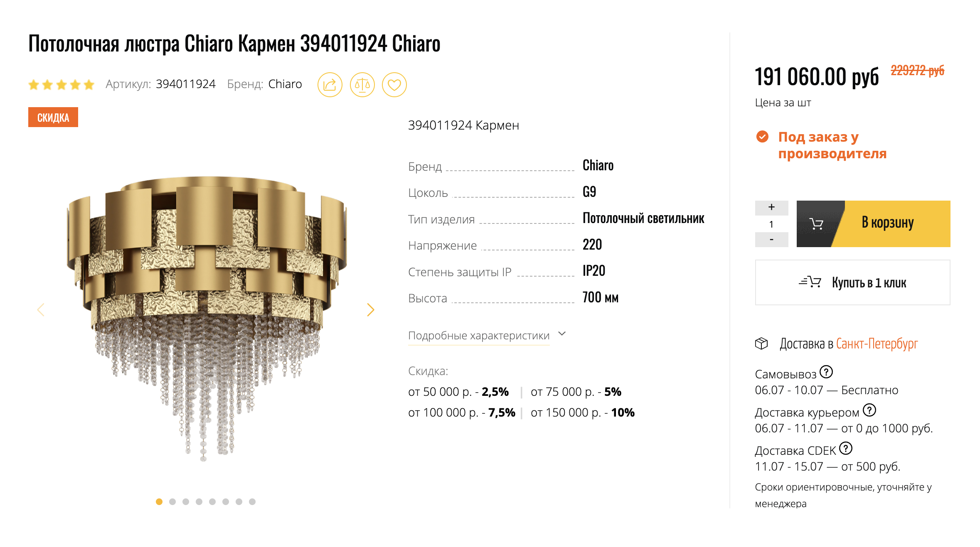Select the second image carousel dot
This screenshot has width=980, height=547.
[x=172, y=502]
